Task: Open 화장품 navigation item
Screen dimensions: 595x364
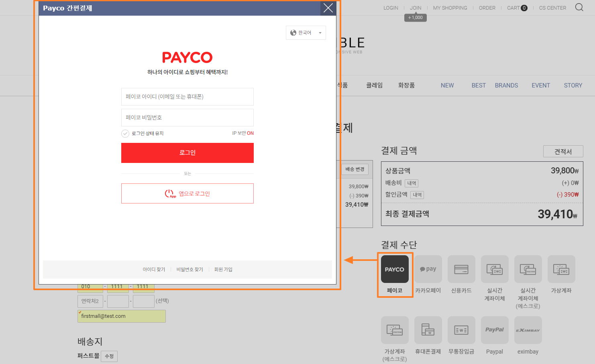Action: [406, 85]
